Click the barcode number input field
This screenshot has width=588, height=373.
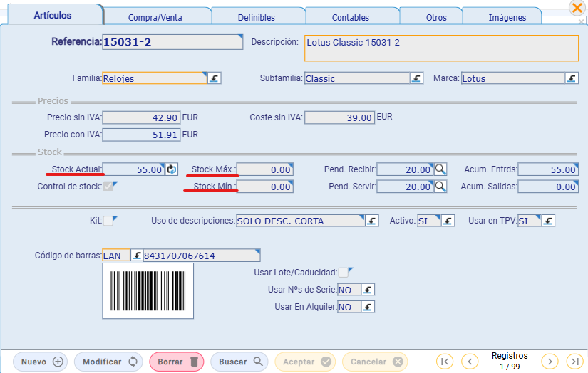tap(202, 256)
